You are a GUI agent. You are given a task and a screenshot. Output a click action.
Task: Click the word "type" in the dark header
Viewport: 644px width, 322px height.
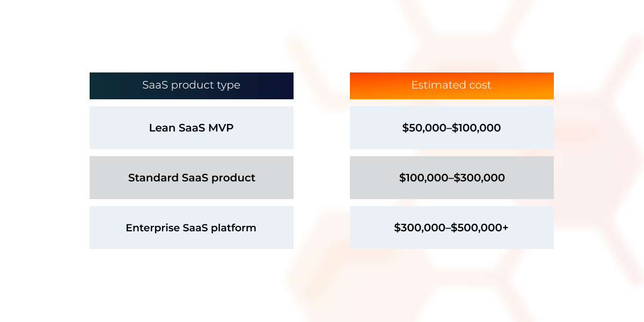click(229, 85)
